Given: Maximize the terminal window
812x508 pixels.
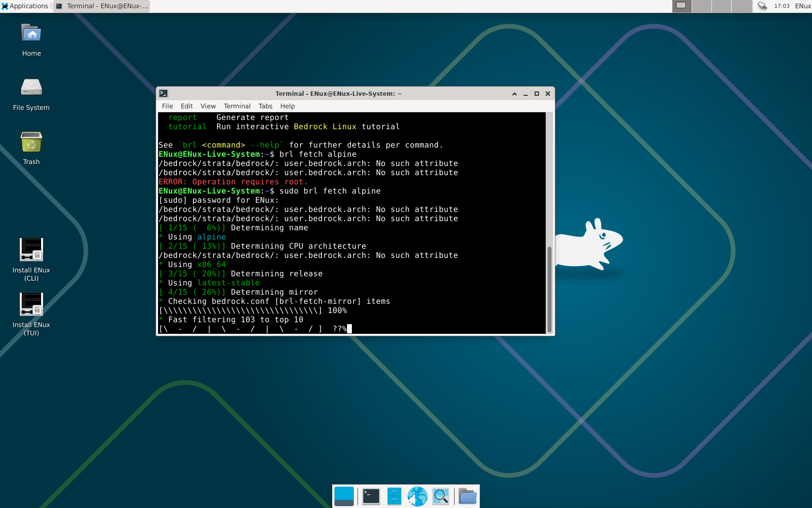Looking at the screenshot, I should click(536, 93).
